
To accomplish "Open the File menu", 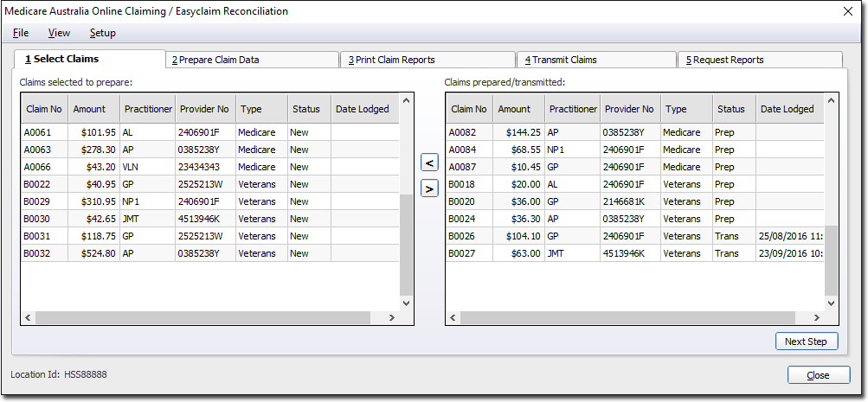I will [21, 33].
